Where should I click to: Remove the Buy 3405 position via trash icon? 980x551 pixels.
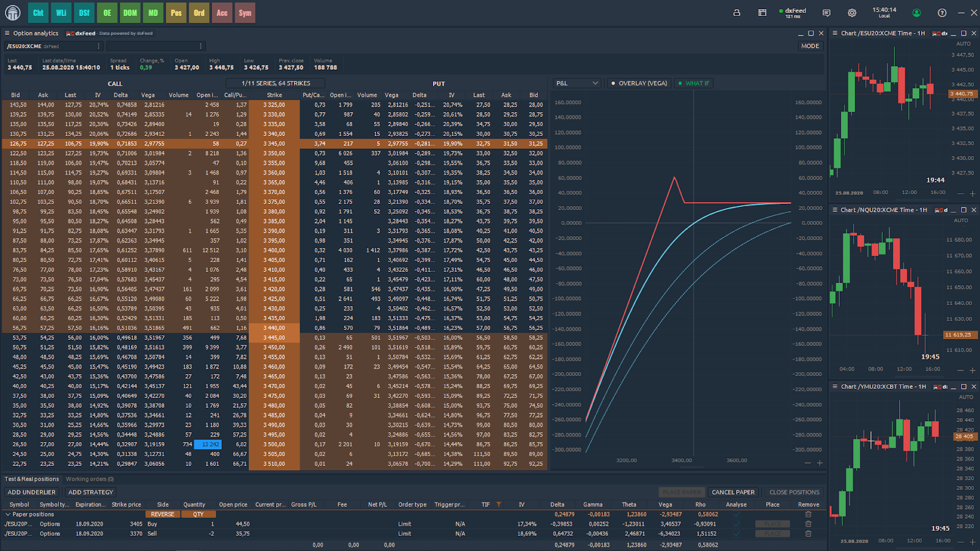coord(808,524)
